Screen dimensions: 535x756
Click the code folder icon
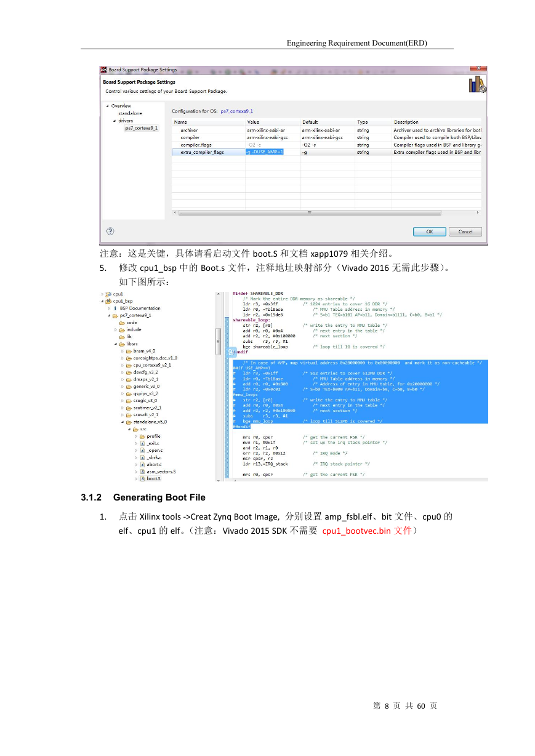pyautogui.click(x=122, y=322)
